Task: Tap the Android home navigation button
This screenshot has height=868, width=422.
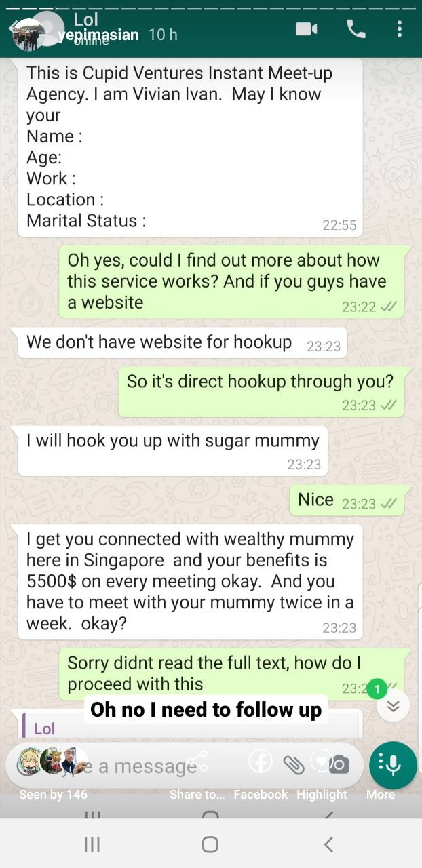Action: point(210,844)
